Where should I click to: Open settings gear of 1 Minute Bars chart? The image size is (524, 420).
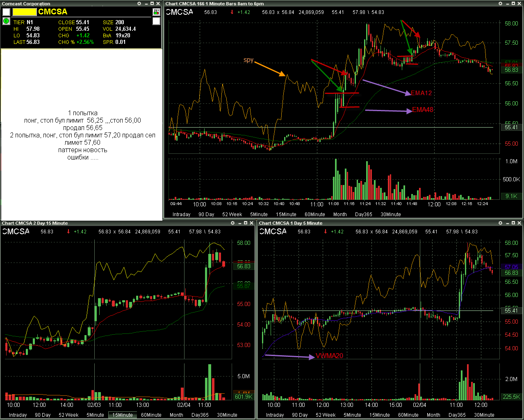500,4
